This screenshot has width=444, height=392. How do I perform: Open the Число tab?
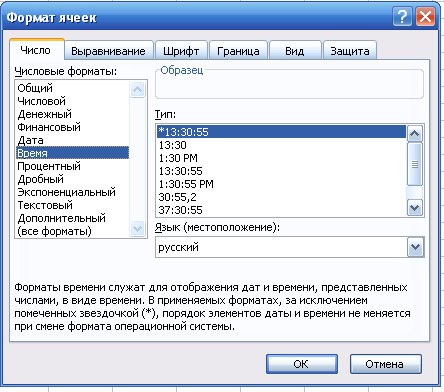click(37, 50)
